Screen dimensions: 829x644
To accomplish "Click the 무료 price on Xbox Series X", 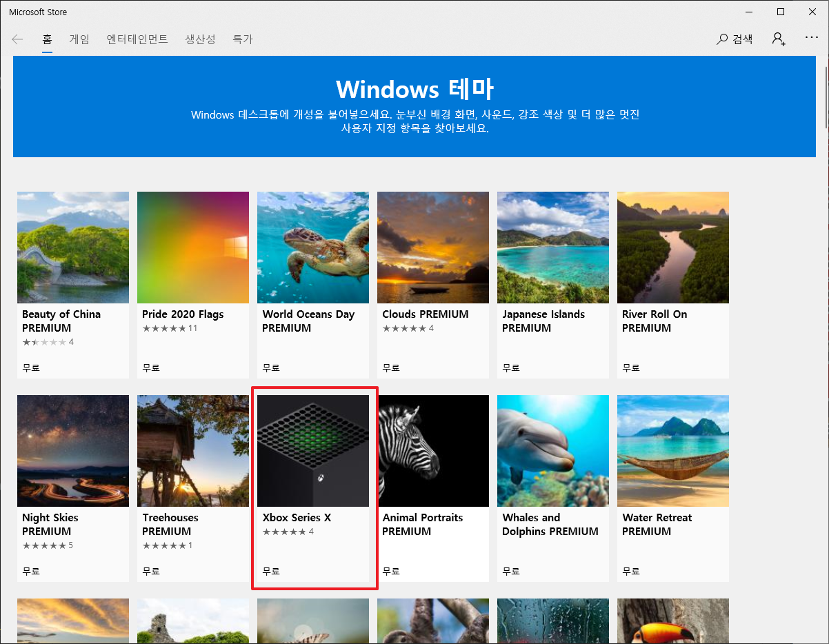I will (271, 571).
